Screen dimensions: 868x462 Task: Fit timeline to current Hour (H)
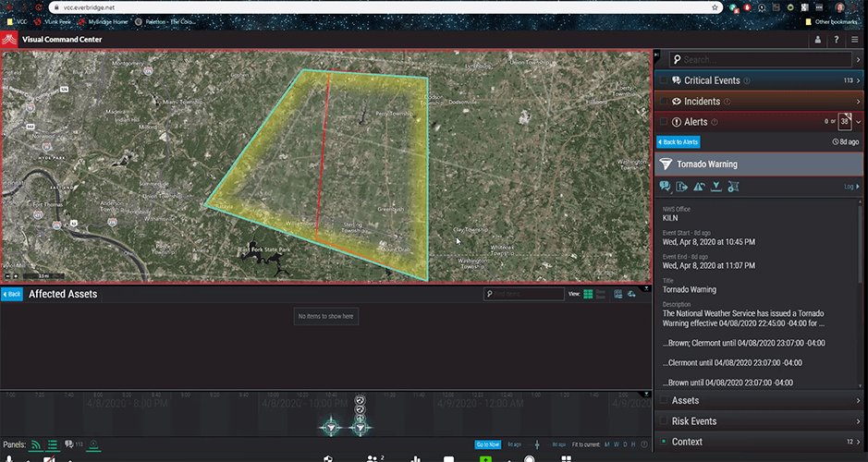pos(633,444)
